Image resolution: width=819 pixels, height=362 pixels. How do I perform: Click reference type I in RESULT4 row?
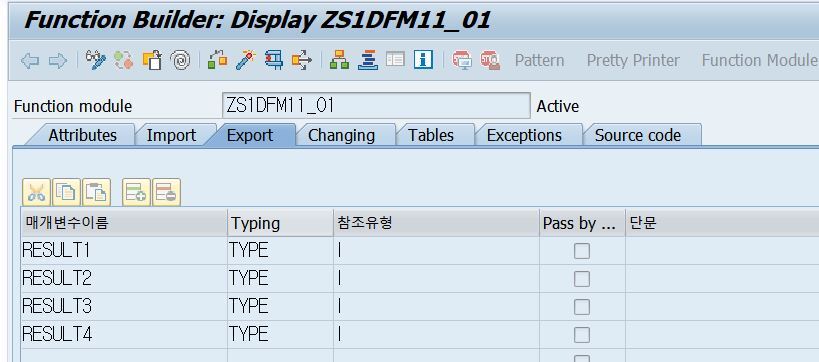pos(436,334)
